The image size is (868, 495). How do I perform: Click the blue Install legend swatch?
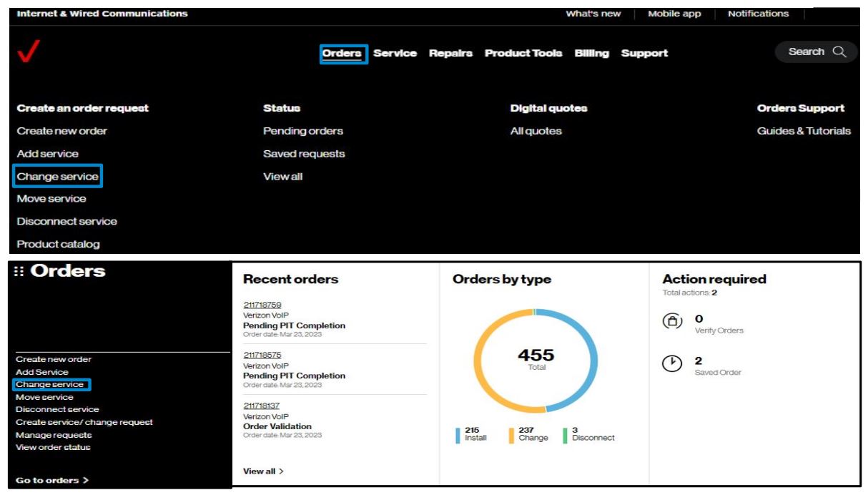click(x=458, y=435)
